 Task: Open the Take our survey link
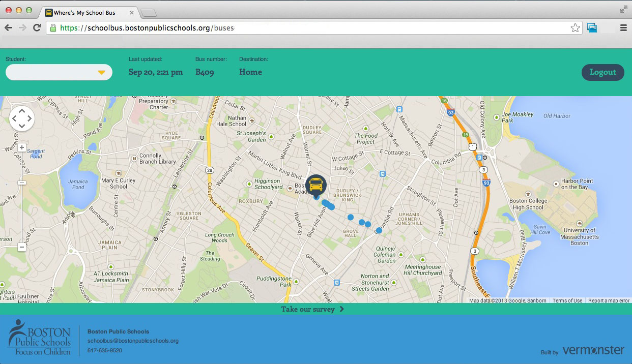tap(312, 309)
